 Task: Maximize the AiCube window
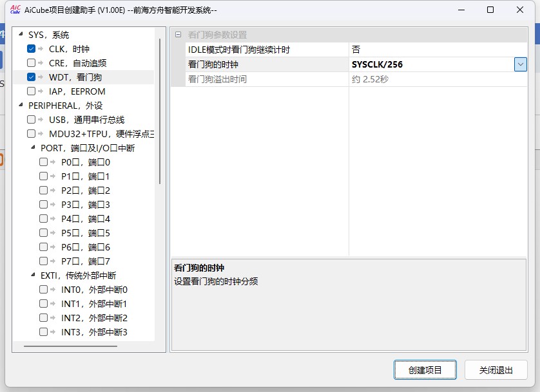point(490,10)
